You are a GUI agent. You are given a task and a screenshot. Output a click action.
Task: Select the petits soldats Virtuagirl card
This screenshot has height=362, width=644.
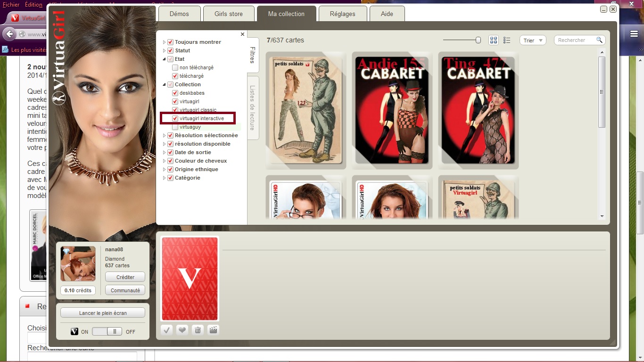(x=479, y=198)
